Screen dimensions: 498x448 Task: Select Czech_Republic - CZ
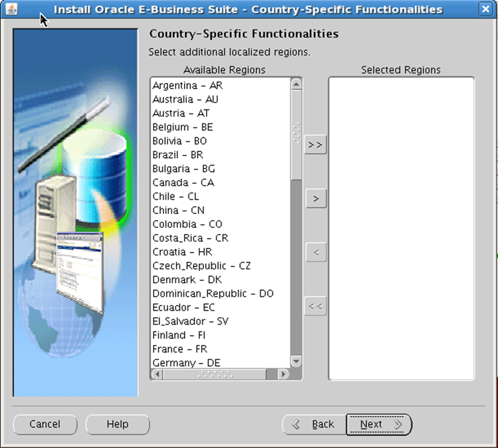point(221,266)
